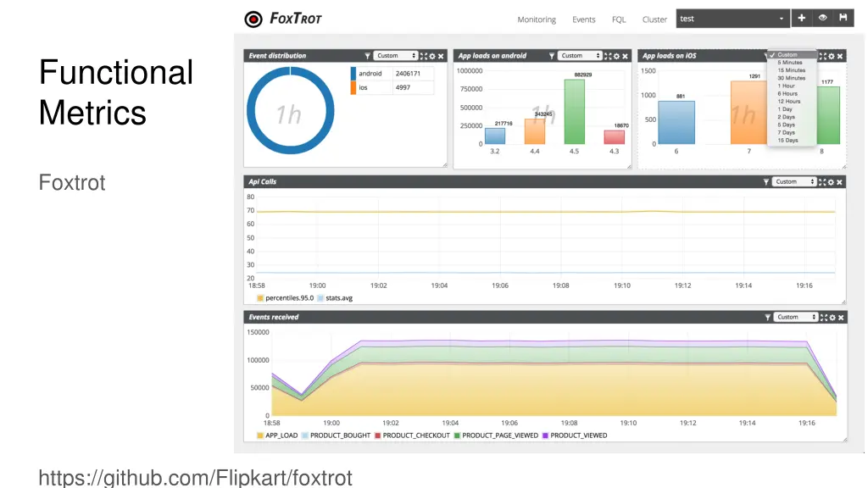Open Events received widget settings gear
This screenshot has width=868, height=488.
click(x=832, y=318)
